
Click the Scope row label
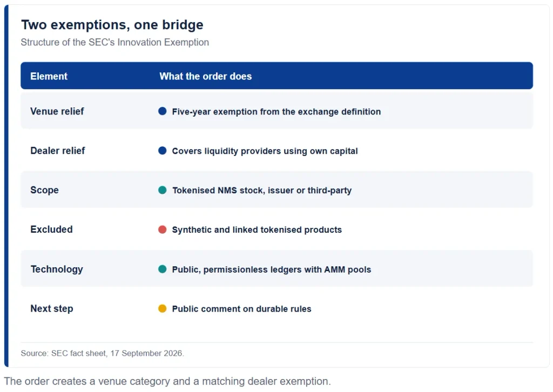click(44, 191)
